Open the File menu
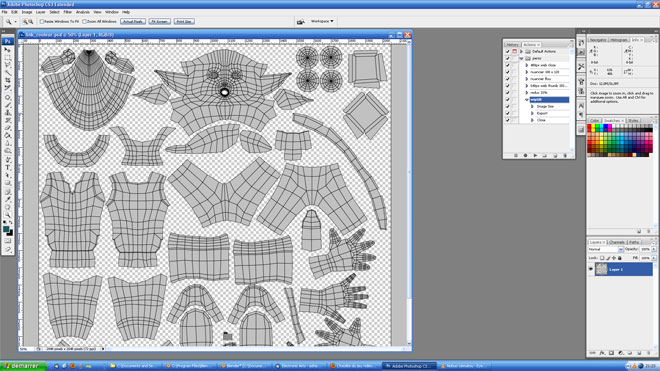The height and width of the screenshot is (371, 660). tap(5, 12)
